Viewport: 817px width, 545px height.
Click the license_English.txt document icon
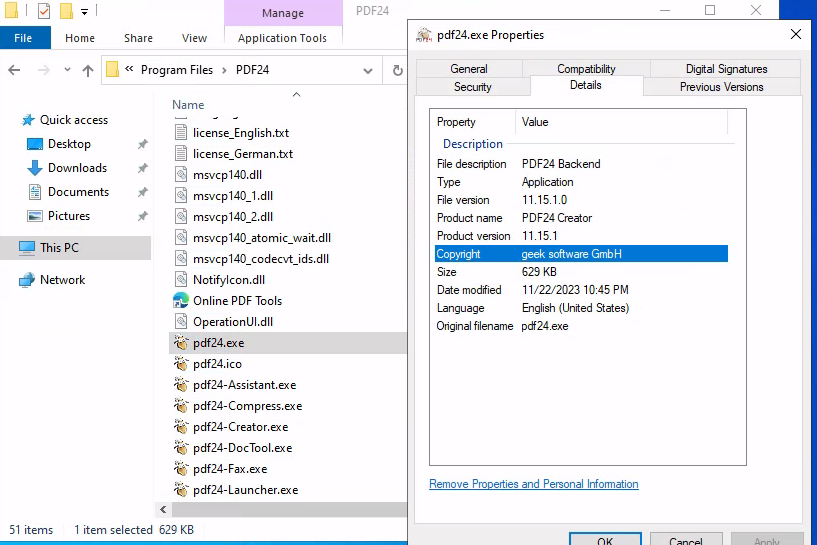click(181, 132)
